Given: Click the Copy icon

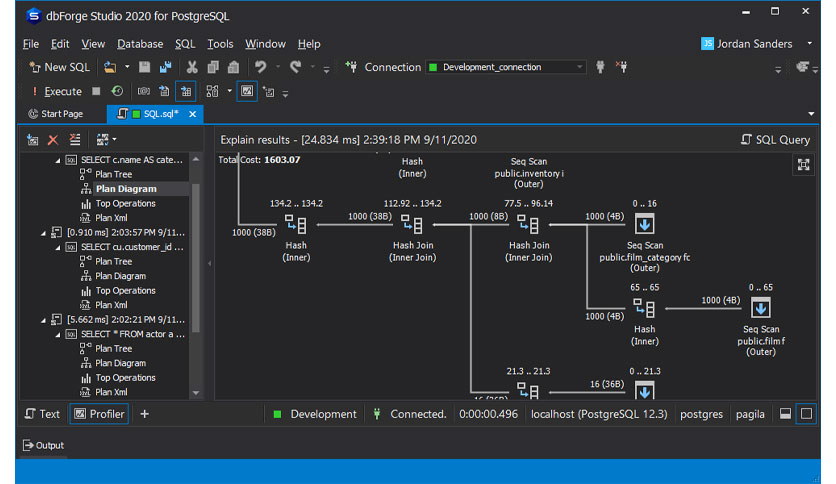Looking at the screenshot, I should pos(213,67).
